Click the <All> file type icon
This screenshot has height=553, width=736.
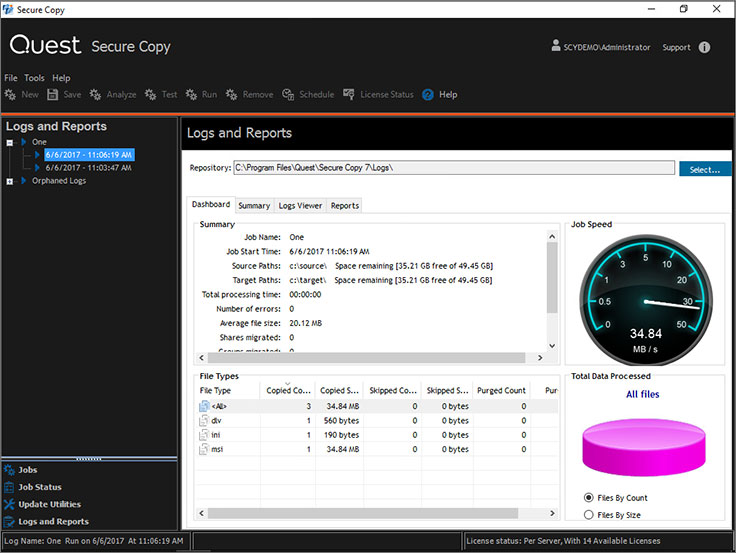(x=204, y=406)
